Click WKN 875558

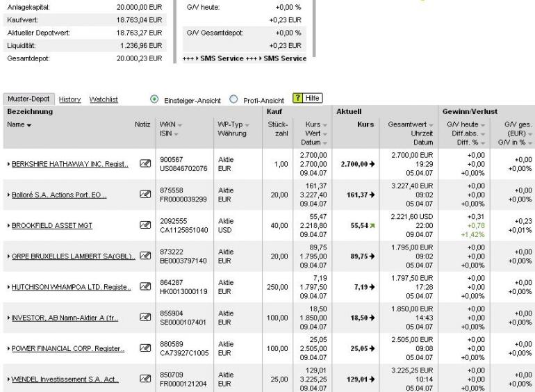(x=172, y=190)
